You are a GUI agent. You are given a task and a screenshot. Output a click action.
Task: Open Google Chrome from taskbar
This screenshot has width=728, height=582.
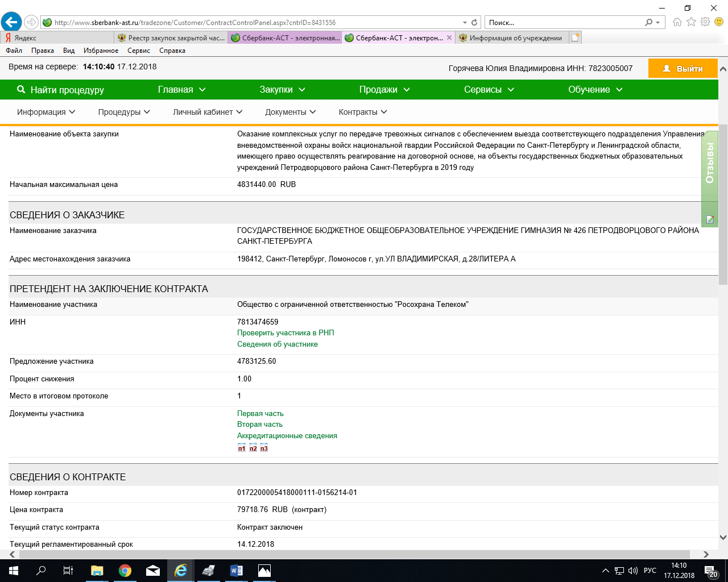point(125,571)
